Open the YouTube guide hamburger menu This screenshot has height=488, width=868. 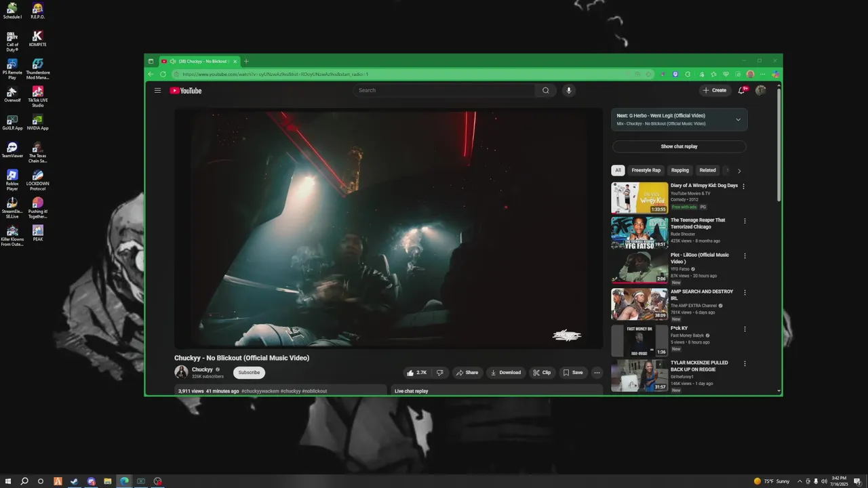[157, 90]
